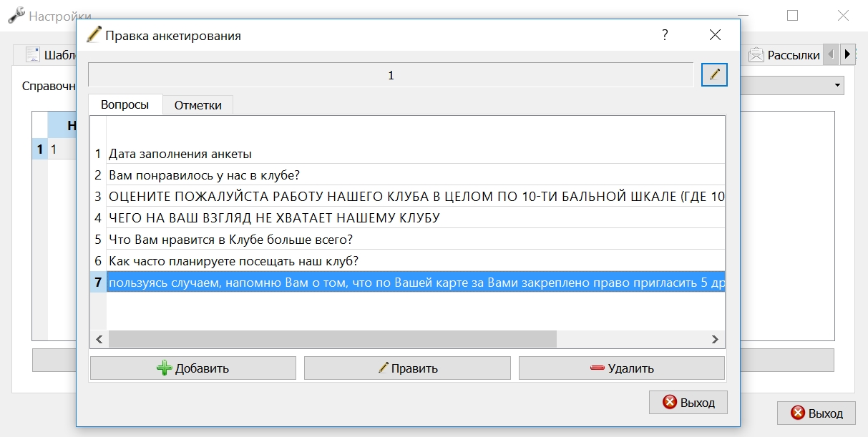The width and height of the screenshot is (868, 437).
Task: Click the pencil edit icon beside the name field
Action: (x=714, y=74)
